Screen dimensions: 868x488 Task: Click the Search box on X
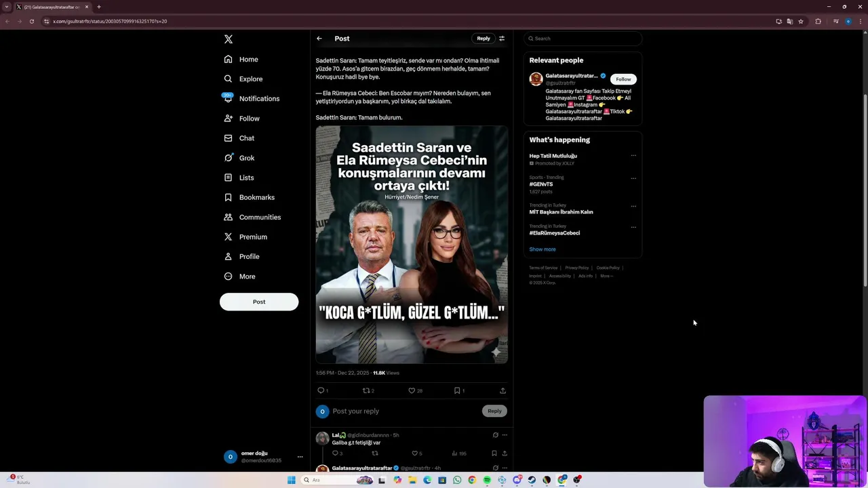pyautogui.click(x=583, y=39)
